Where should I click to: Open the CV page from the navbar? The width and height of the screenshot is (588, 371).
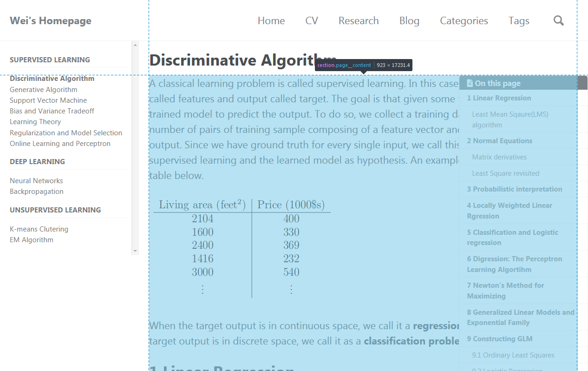[x=311, y=20]
